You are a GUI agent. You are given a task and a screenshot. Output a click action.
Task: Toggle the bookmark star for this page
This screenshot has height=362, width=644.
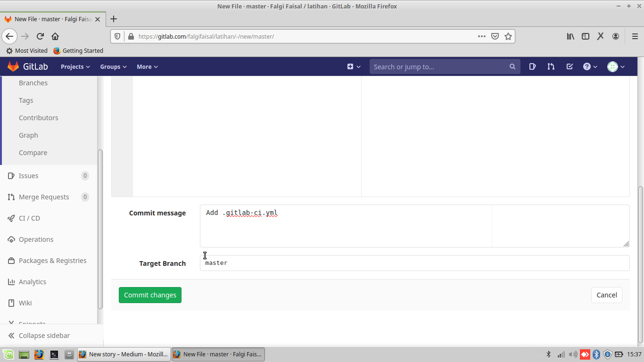click(x=508, y=36)
